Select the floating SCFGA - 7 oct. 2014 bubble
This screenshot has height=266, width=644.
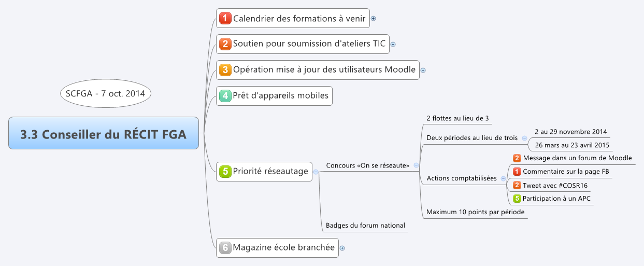pos(106,94)
